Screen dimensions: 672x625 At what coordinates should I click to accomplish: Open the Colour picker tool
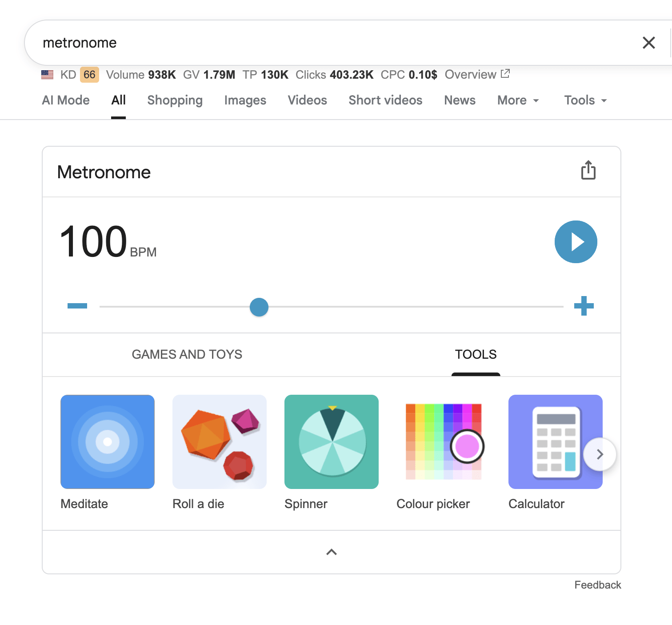coord(444,442)
